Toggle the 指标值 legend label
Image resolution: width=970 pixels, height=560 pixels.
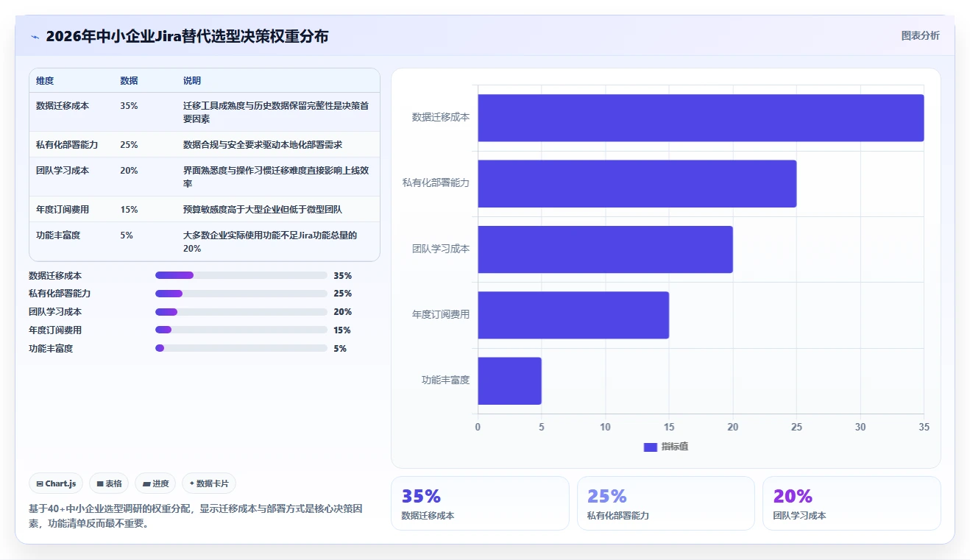(675, 447)
